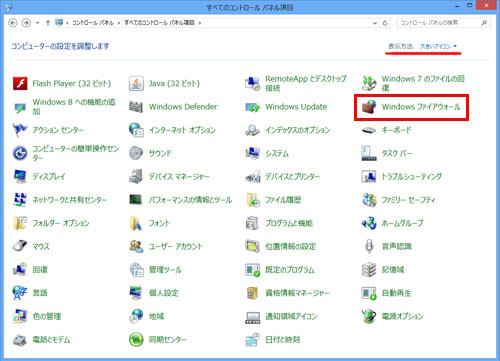Open ファイル履歴 icon
The image size is (500, 361).
(x=252, y=200)
